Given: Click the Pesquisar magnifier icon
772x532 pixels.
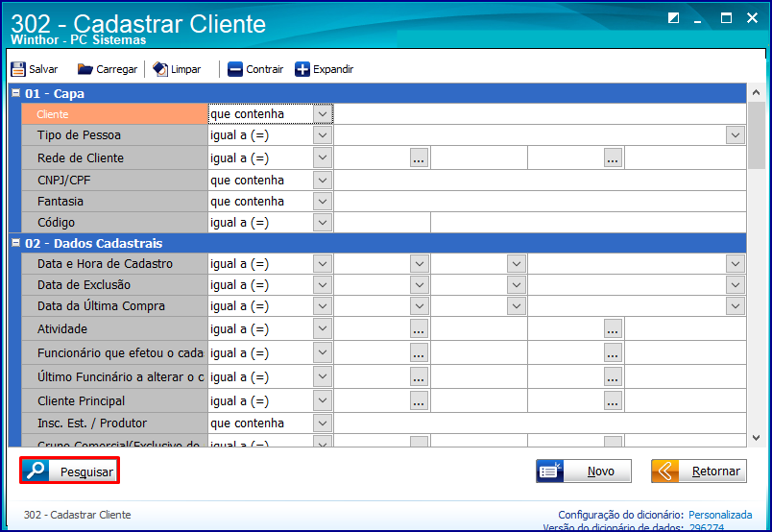Looking at the screenshot, I should point(36,471).
